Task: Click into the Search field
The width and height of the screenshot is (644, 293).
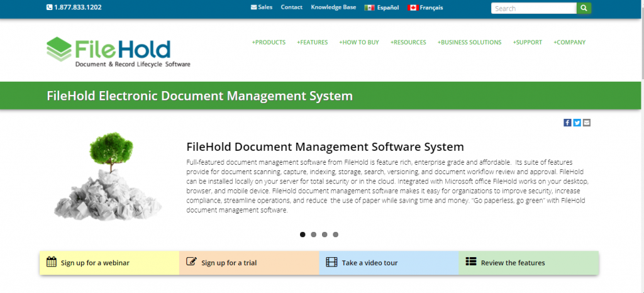Action: pos(534,8)
